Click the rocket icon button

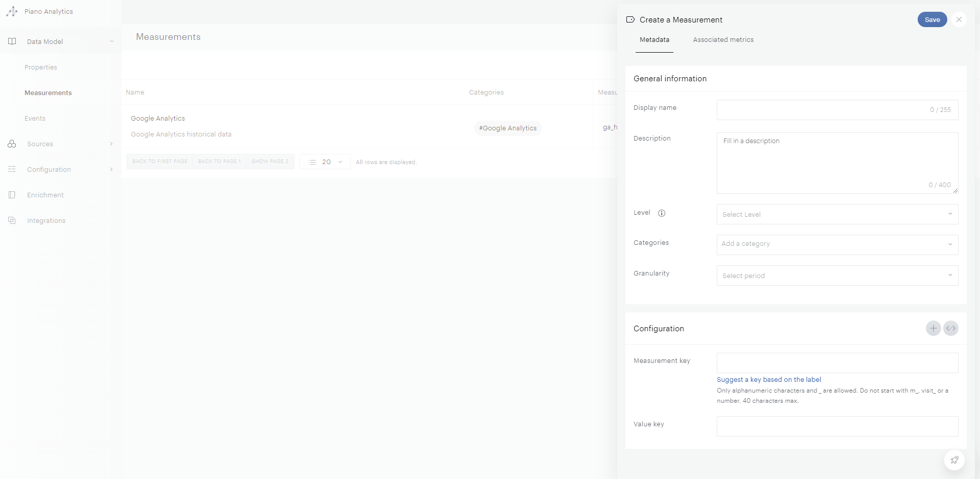click(954, 460)
